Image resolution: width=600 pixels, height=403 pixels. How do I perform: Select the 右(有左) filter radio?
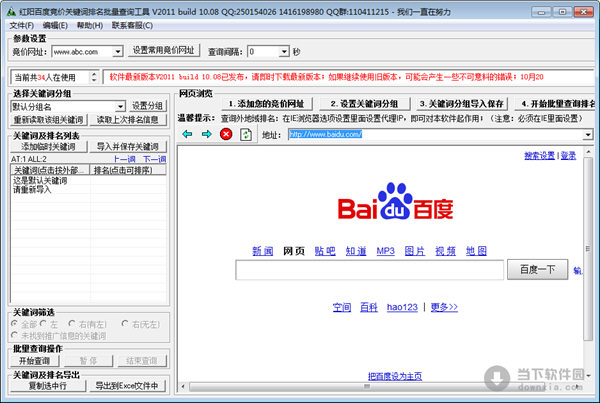72,324
